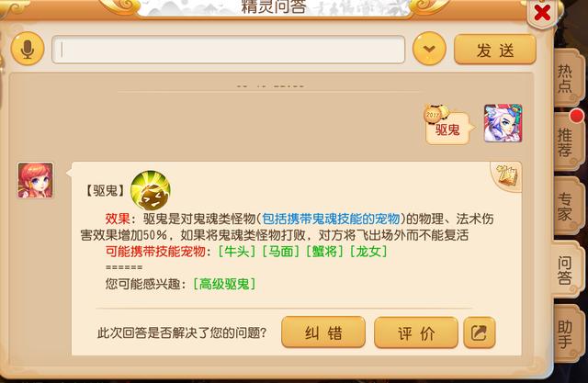This screenshot has width=588, height=383.
Task: Switch to the 热点 side tab
Action: click(566, 78)
